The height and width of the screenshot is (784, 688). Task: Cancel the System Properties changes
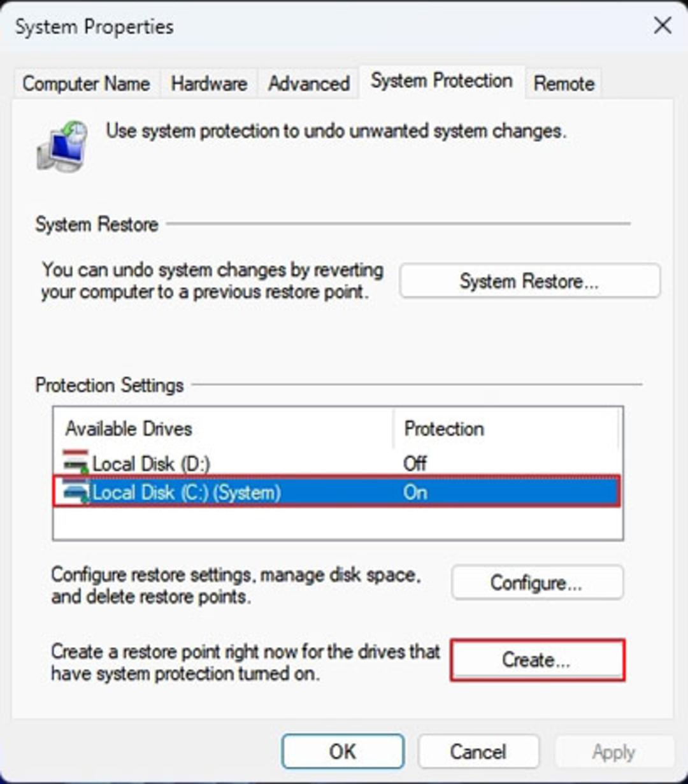coord(478,752)
